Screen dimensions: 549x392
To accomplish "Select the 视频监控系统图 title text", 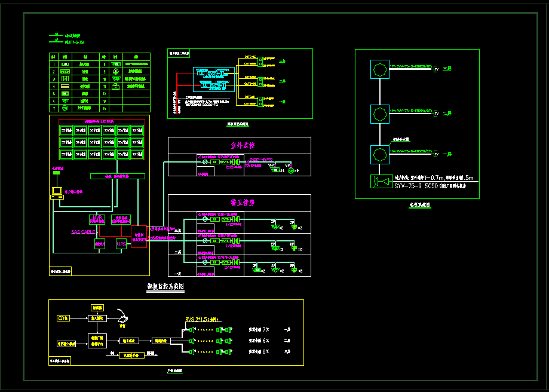I will pos(166,287).
